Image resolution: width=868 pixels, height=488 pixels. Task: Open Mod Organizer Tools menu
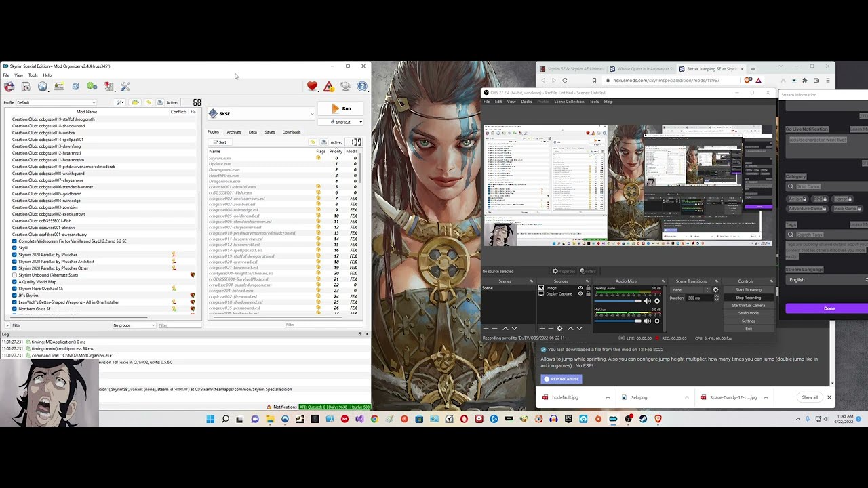click(x=33, y=75)
